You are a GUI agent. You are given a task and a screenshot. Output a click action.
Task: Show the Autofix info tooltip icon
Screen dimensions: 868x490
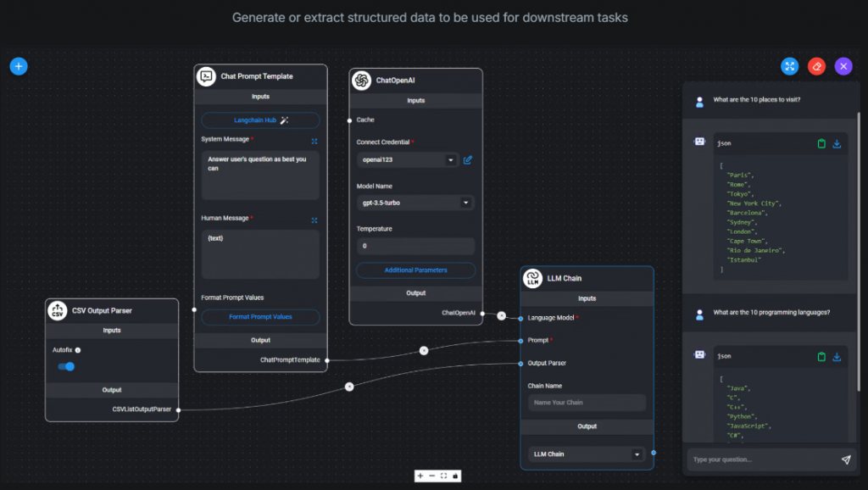click(78, 349)
